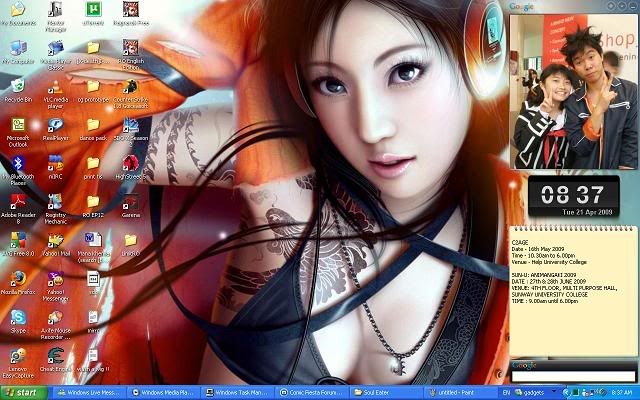This screenshot has width=640, height=400.
Task: Click the SUNWAY UNIVERSITY COLLEGE line in note
Action: (x=549, y=295)
